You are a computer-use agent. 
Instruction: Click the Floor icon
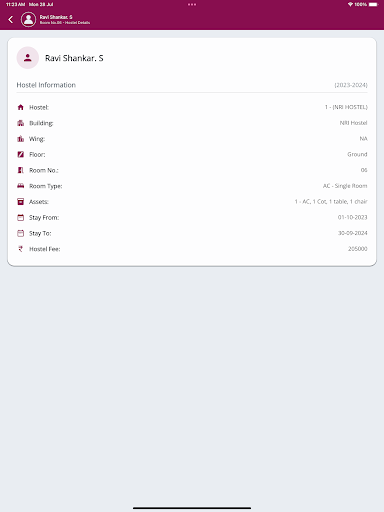point(21,154)
